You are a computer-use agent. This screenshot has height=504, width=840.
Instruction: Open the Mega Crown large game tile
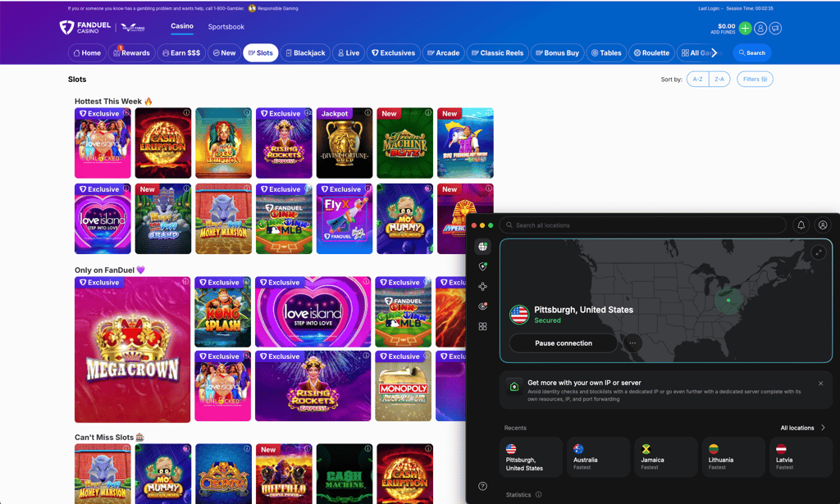(x=132, y=349)
